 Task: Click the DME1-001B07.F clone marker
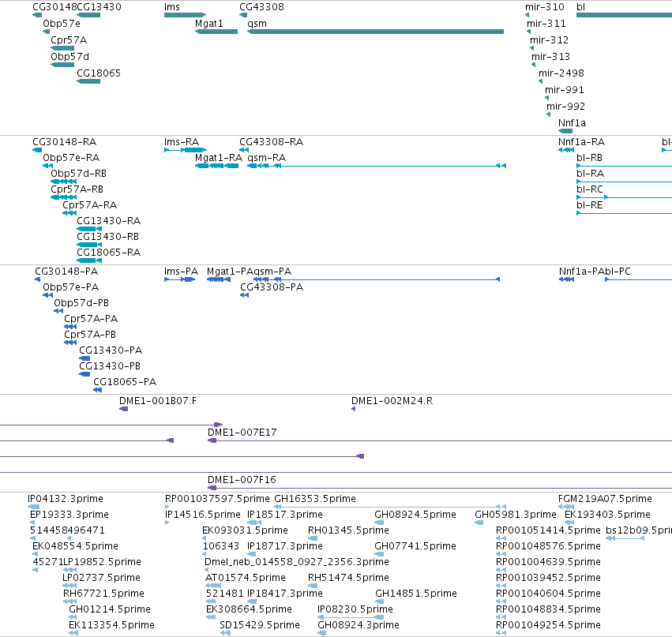tap(123, 409)
